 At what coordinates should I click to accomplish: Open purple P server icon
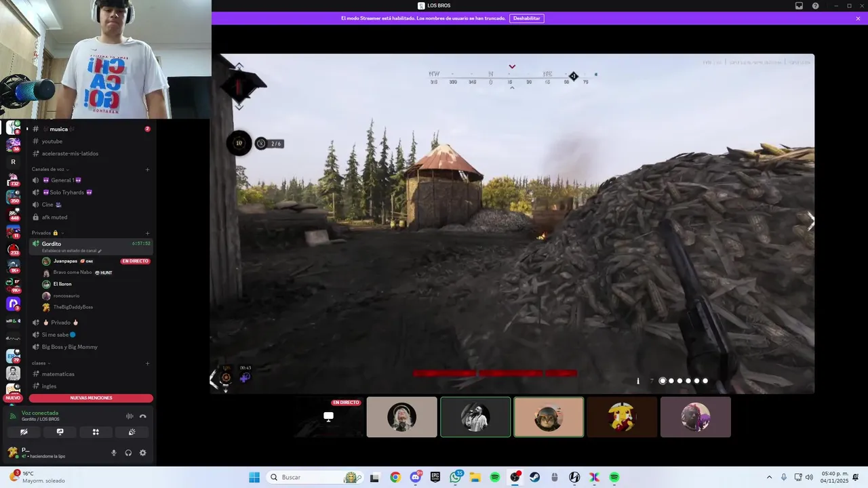[x=13, y=304]
